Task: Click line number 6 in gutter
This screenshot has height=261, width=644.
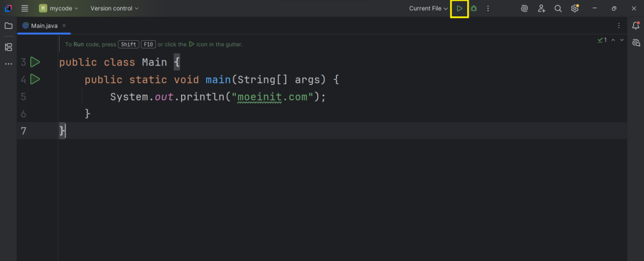Action: pyautogui.click(x=23, y=114)
